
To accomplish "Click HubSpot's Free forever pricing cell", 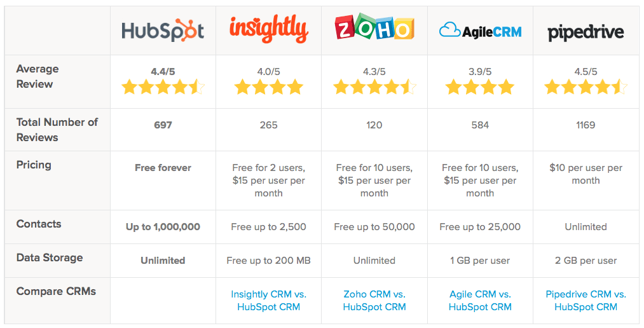I will pyautogui.click(x=163, y=168).
